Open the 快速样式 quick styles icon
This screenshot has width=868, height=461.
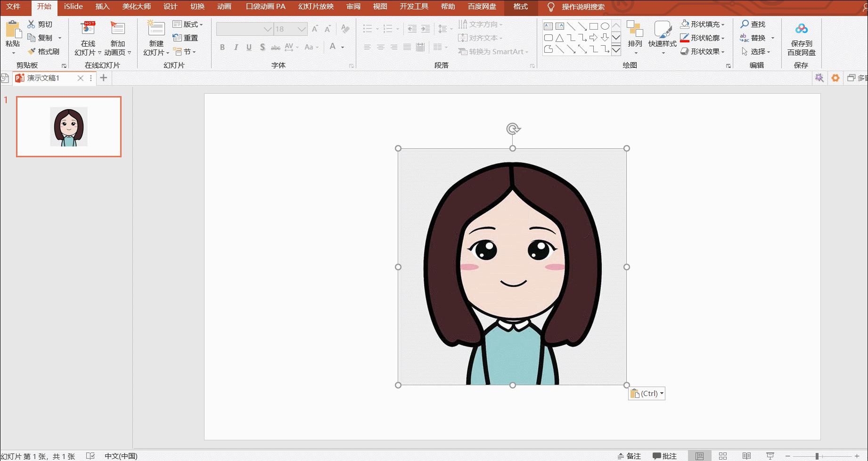tap(662, 30)
